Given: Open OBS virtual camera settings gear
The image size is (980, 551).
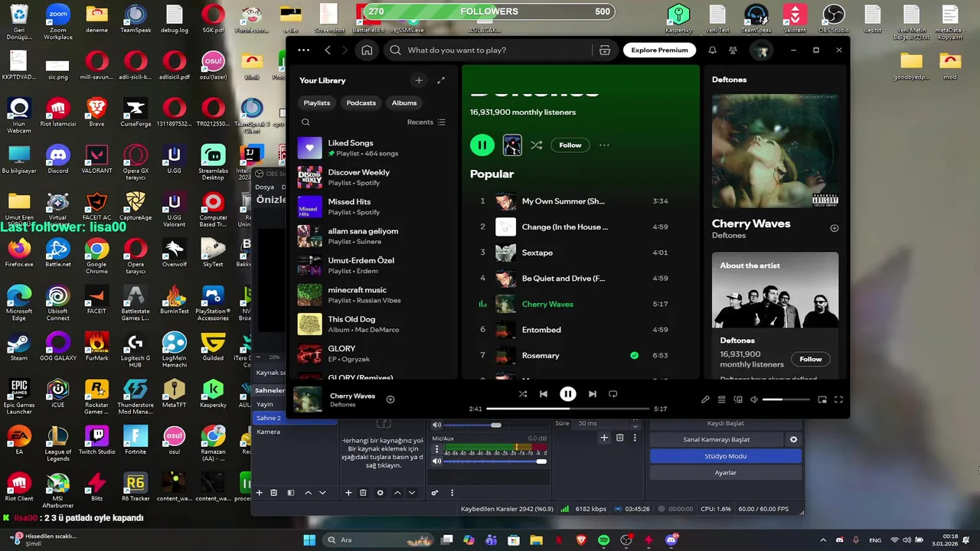Looking at the screenshot, I should (x=794, y=439).
